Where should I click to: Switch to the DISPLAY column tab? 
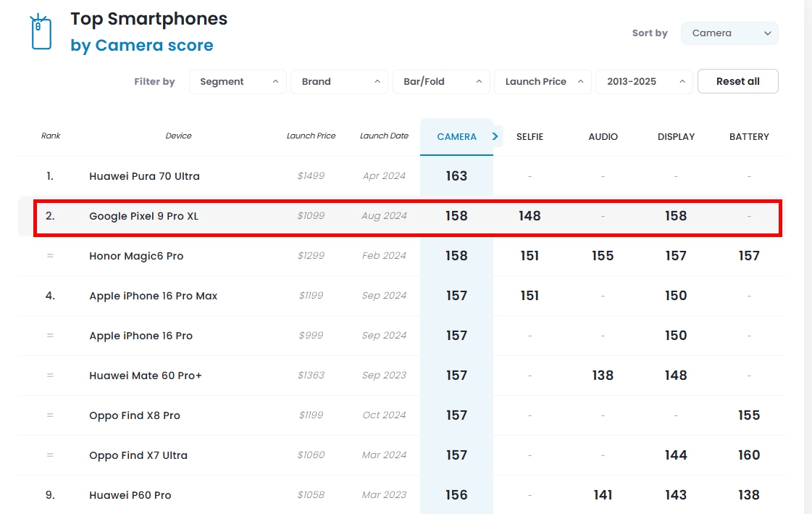676,137
